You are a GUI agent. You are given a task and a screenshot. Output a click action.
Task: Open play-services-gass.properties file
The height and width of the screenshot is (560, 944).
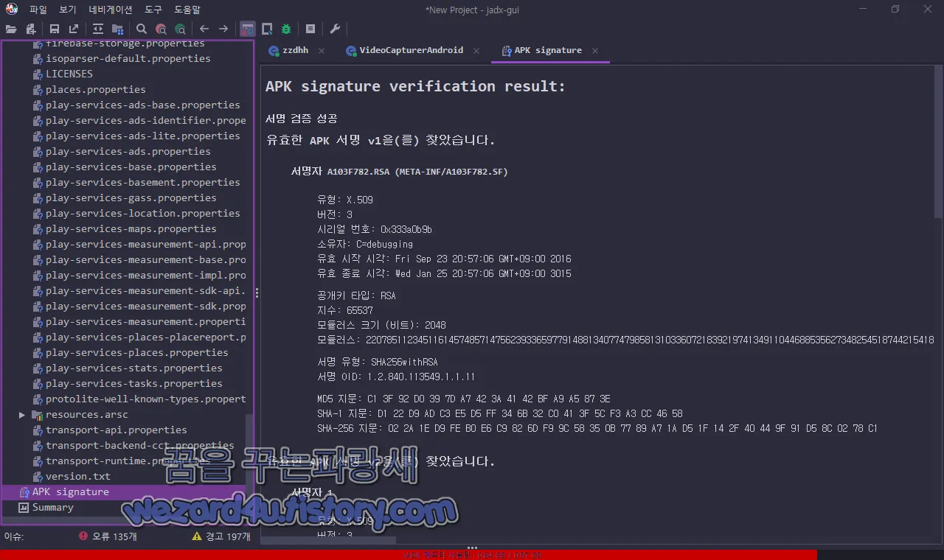pyautogui.click(x=131, y=198)
